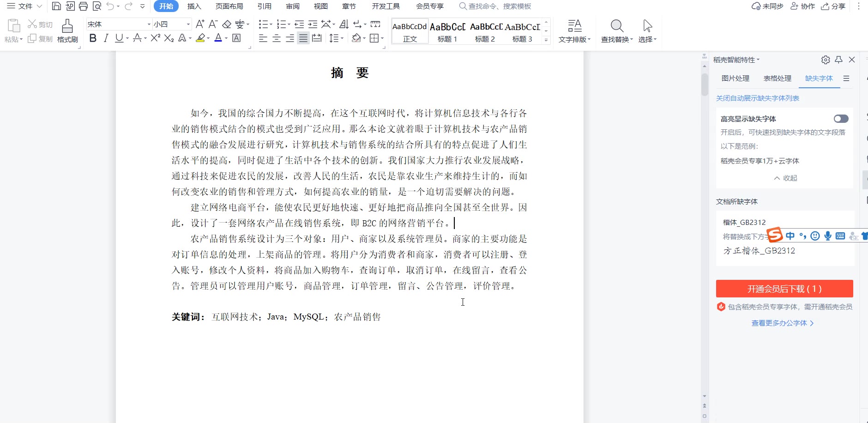
Task: Click the 未同步 sync status button
Action: (767, 6)
